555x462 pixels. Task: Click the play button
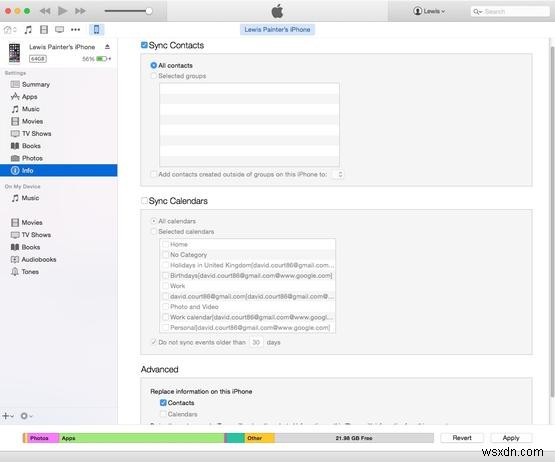tap(62, 11)
